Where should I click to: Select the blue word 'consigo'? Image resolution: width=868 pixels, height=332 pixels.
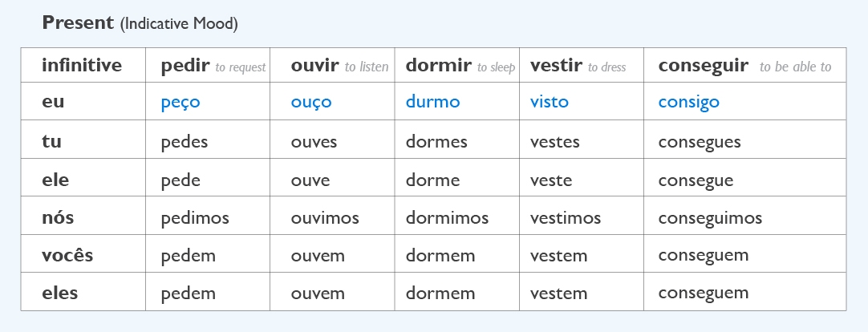point(689,102)
